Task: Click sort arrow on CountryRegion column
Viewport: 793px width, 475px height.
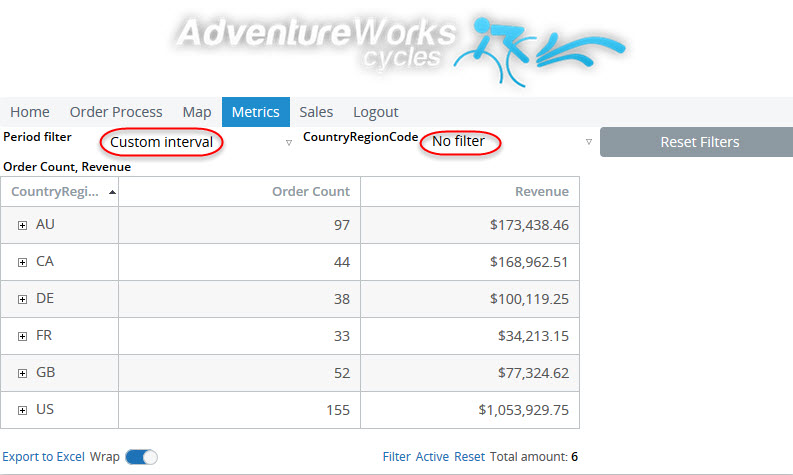Action: point(112,192)
